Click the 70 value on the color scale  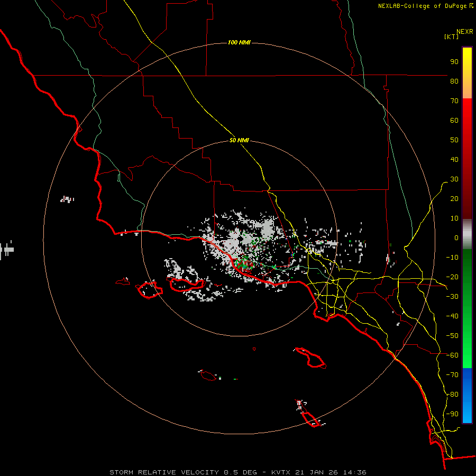[x=454, y=101]
